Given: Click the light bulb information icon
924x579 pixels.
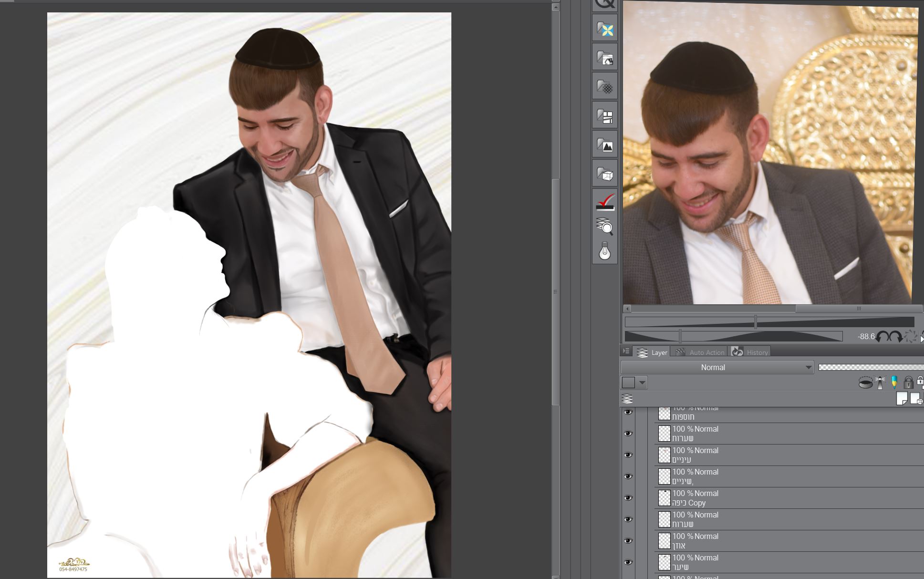Looking at the screenshot, I should [605, 251].
